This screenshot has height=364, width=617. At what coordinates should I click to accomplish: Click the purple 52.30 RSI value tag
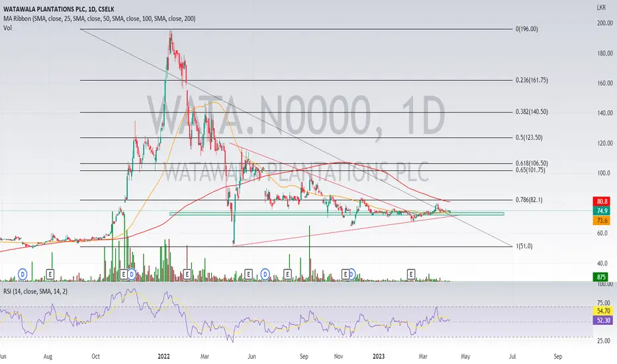pos(603,320)
